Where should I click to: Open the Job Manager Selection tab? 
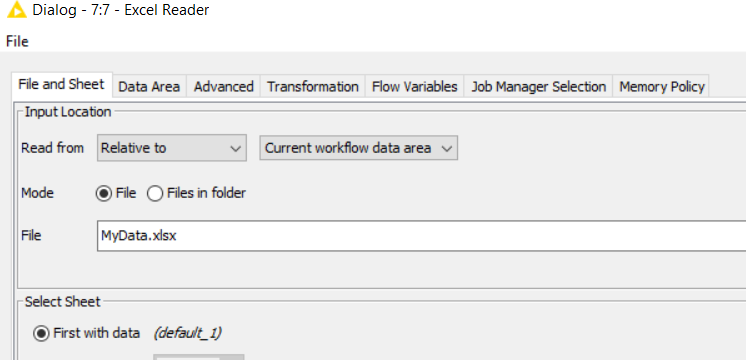click(x=539, y=87)
